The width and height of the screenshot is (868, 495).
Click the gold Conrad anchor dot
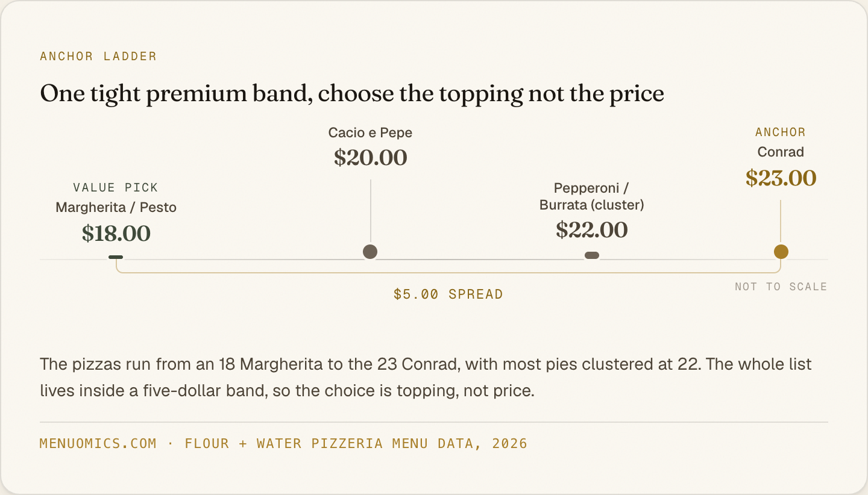click(781, 252)
